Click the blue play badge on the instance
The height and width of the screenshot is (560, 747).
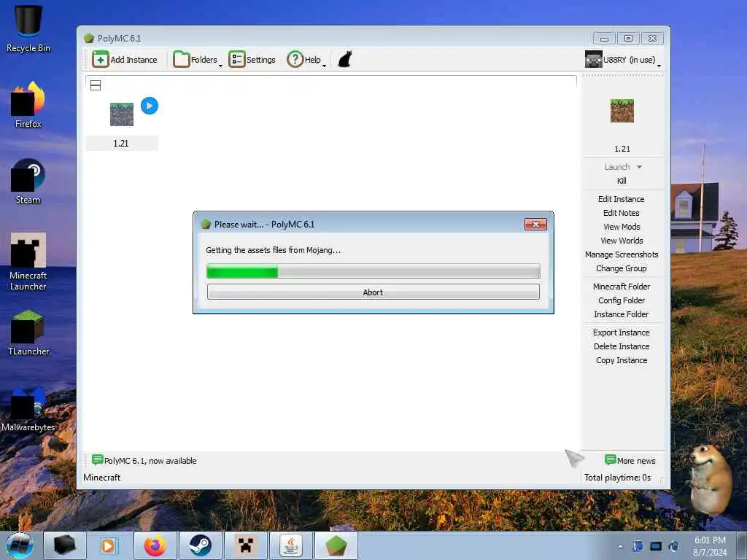coord(150,106)
